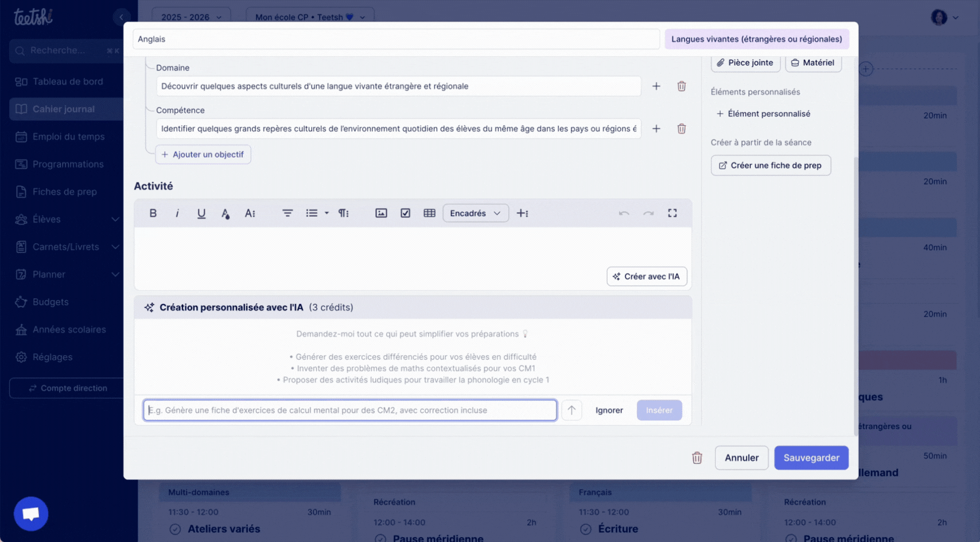The width and height of the screenshot is (980, 542).
Task: Expand the editor to fullscreen
Action: (672, 213)
